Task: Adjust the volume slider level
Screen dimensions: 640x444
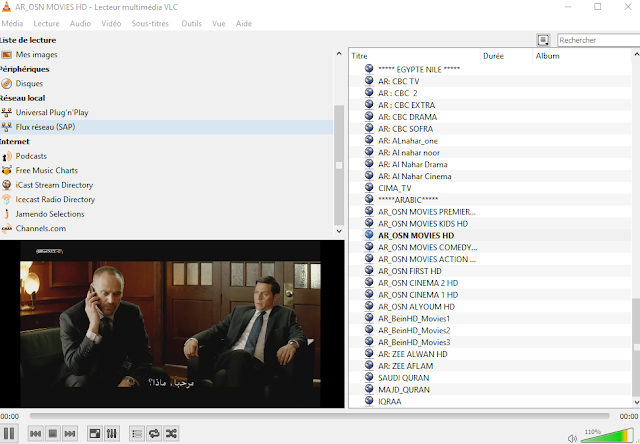Action: click(607, 435)
